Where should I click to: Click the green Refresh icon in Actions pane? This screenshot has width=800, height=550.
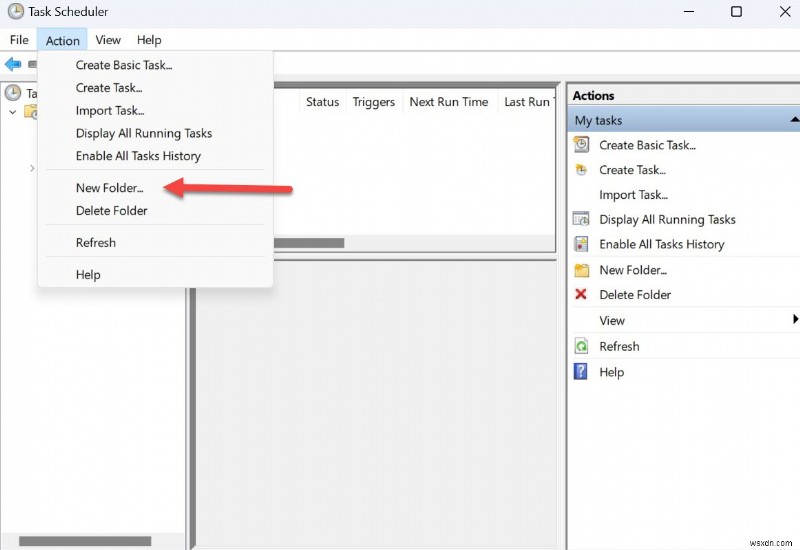pos(581,346)
